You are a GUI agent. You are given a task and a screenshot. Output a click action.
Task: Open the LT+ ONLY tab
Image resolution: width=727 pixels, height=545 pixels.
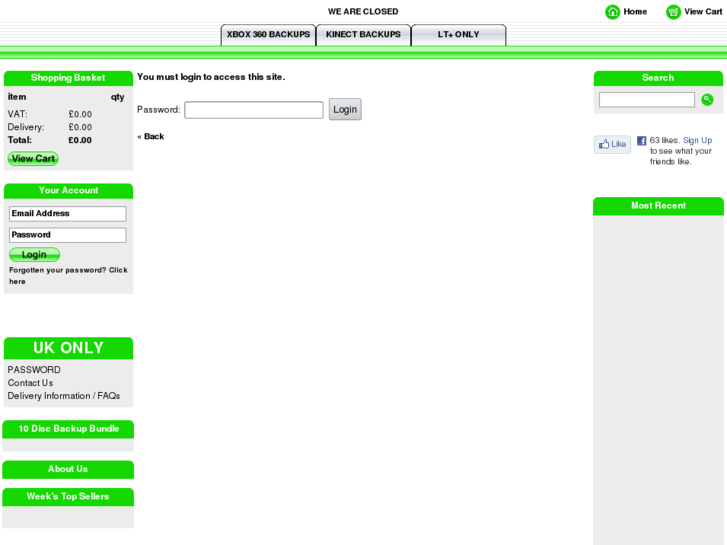458,35
